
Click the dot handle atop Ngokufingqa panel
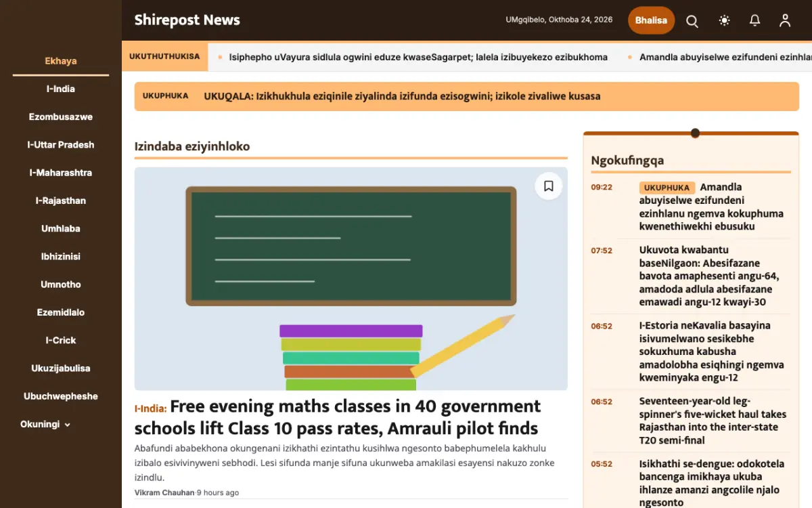click(695, 133)
